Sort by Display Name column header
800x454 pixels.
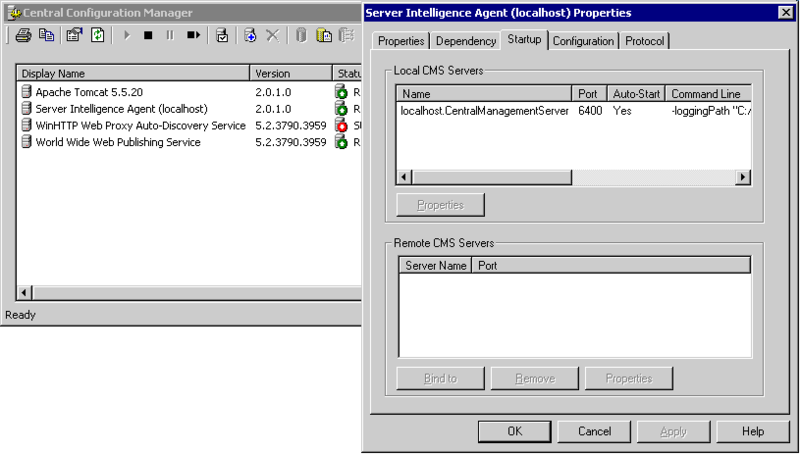tap(133, 73)
